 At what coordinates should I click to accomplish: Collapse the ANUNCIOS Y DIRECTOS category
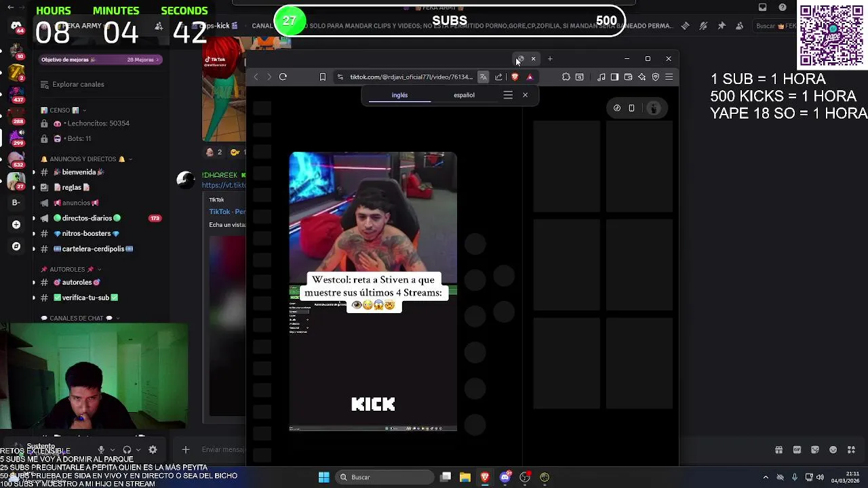click(x=86, y=159)
